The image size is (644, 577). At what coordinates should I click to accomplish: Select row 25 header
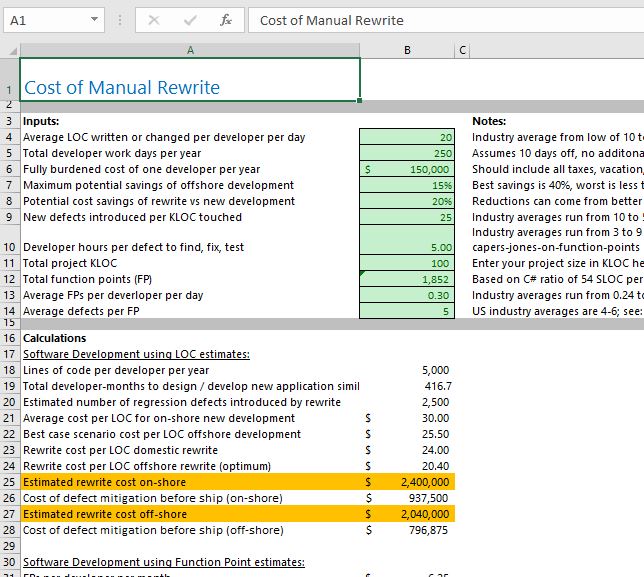(9, 482)
